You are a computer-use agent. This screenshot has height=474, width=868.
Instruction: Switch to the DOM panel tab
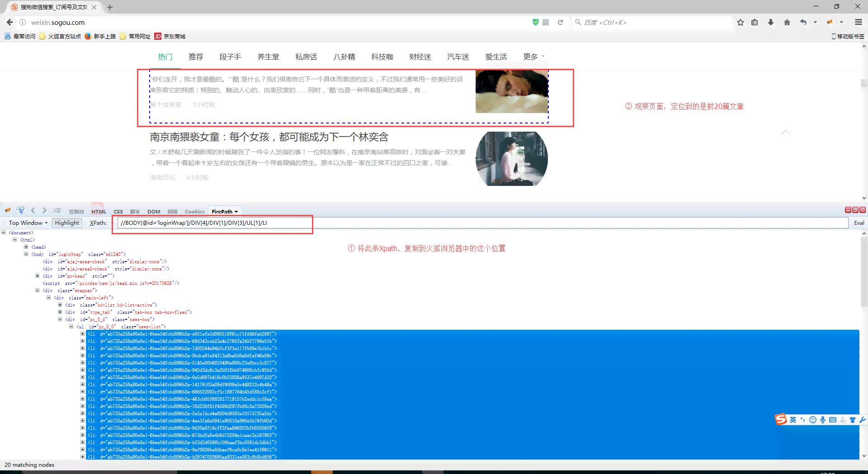(154, 212)
